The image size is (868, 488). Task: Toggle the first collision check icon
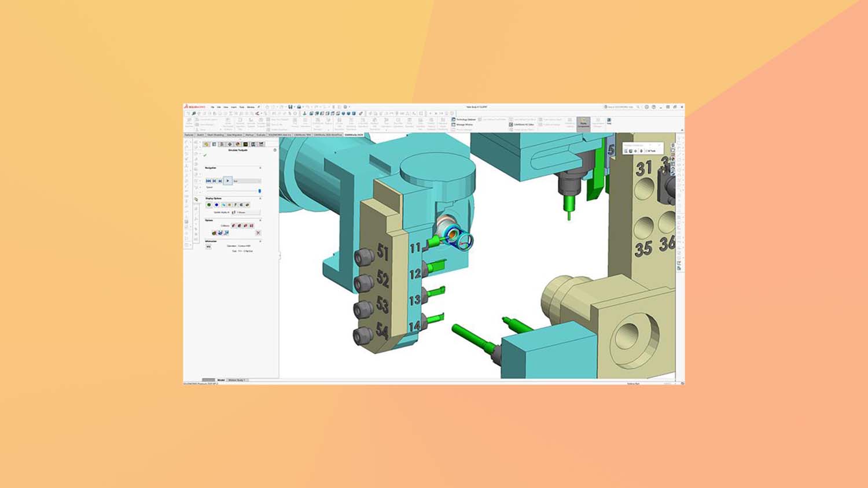pos(234,225)
